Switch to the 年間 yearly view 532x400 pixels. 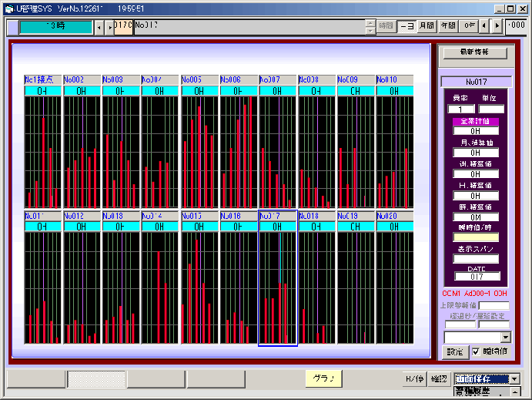click(448, 25)
